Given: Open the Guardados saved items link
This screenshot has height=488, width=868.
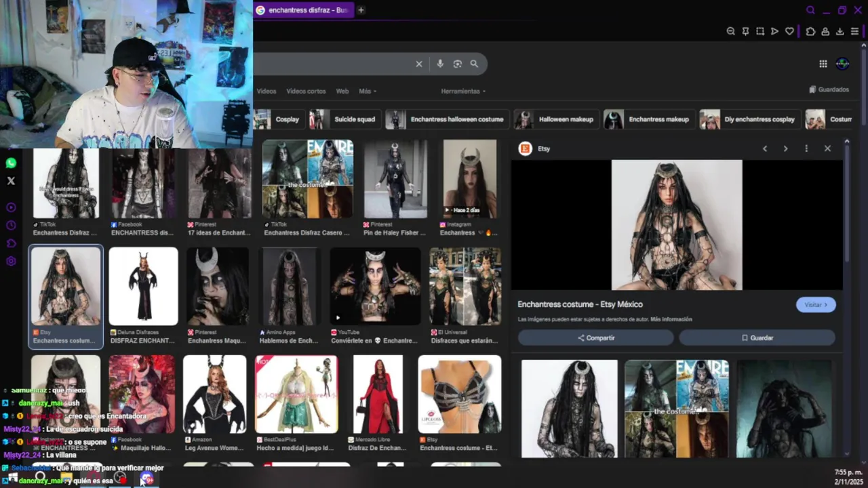Looking at the screenshot, I should (x=829, y=89).
